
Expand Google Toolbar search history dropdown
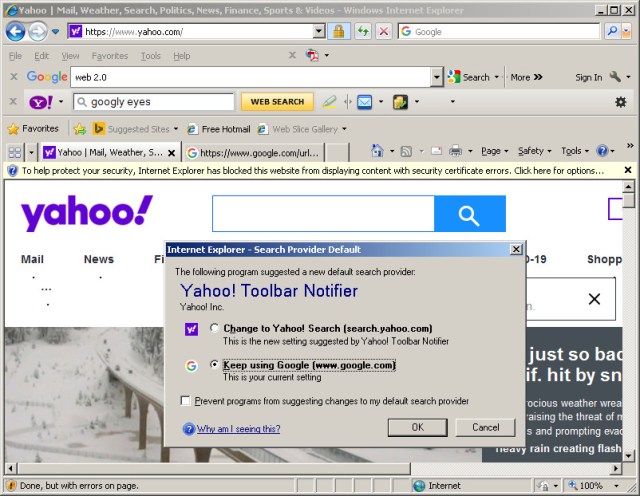436,77
